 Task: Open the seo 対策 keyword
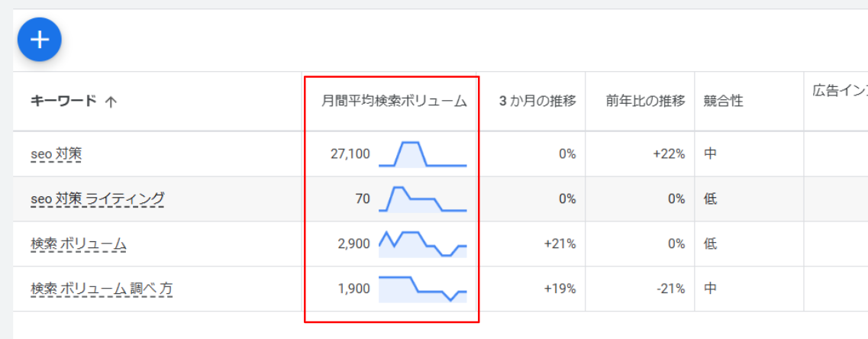(x=56, y=154)
